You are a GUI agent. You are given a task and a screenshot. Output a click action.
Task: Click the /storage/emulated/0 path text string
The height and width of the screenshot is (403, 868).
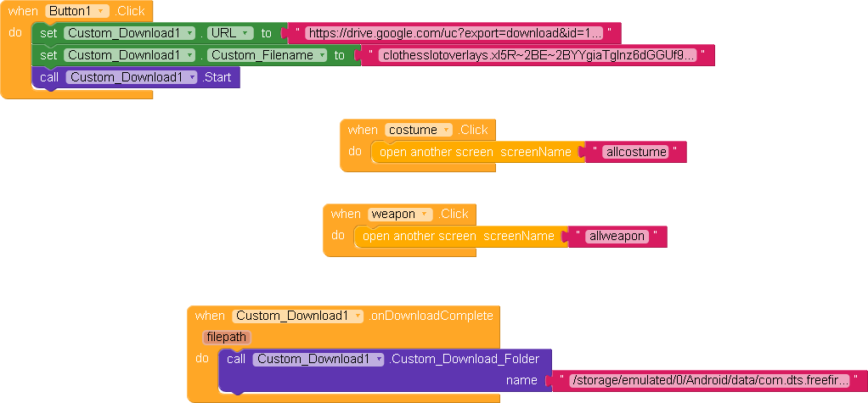click(710, 380)
